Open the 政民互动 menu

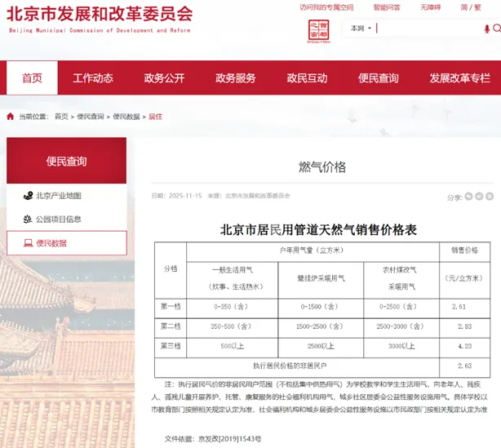307,78
